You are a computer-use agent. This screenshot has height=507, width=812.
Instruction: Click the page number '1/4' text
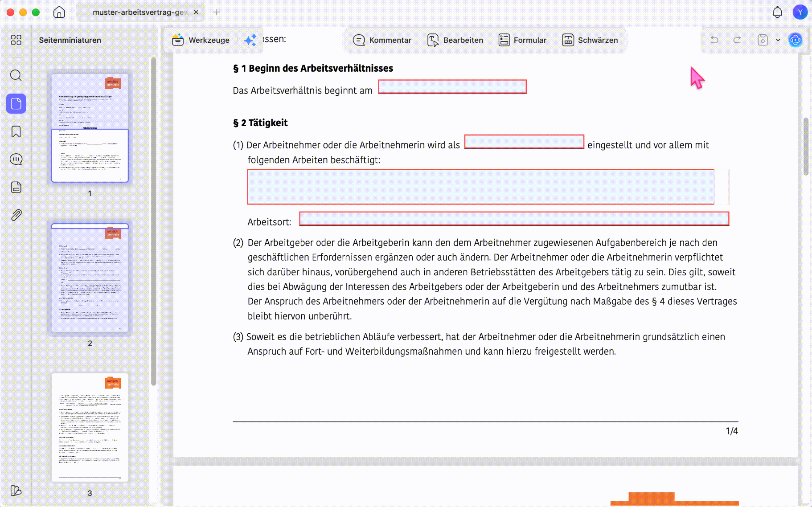click(732, 431)
